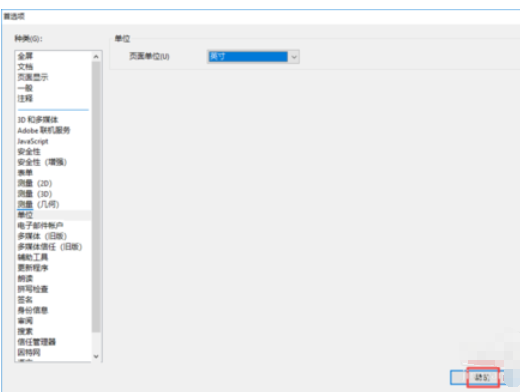Select 电子邮件帐户 category

coord(40,226)
